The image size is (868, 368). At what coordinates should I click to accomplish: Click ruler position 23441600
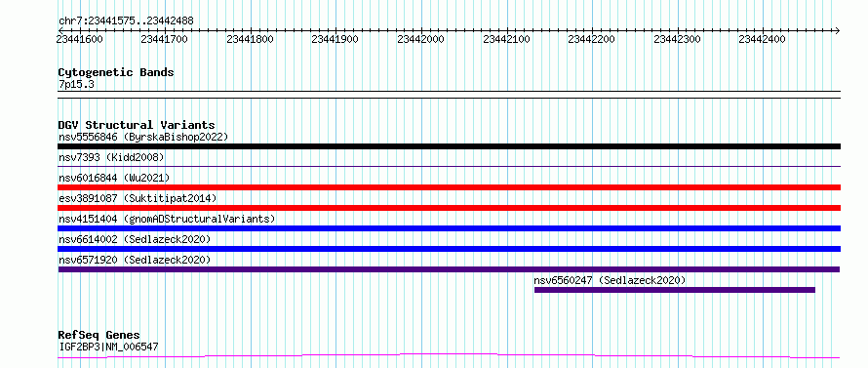click(80, 39)
